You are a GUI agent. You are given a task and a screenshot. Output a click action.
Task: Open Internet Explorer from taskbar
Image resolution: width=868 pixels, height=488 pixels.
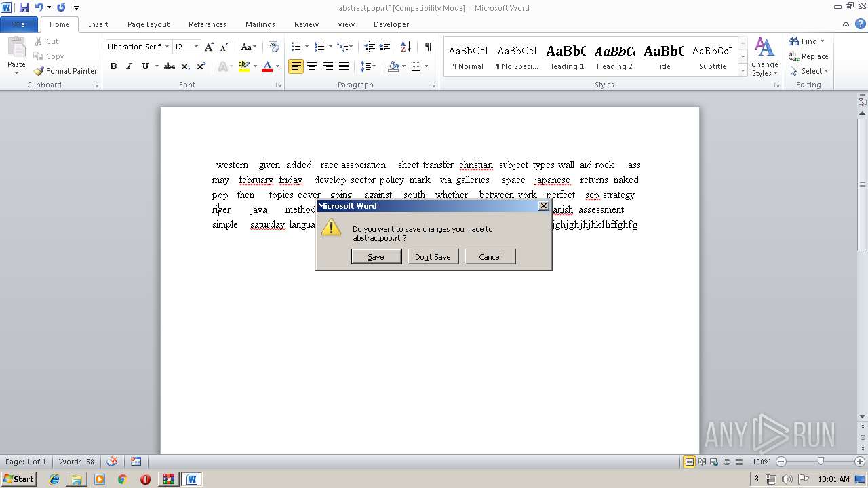click(x=54, y=479)
